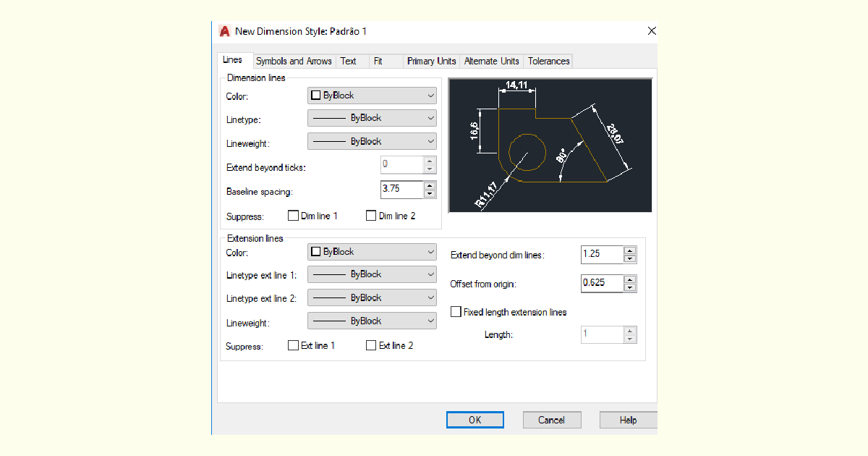Open the Alternate Units tab
The height and width of the screenshot is (456, 868).
pyautogui.click(x=492, y=62)
